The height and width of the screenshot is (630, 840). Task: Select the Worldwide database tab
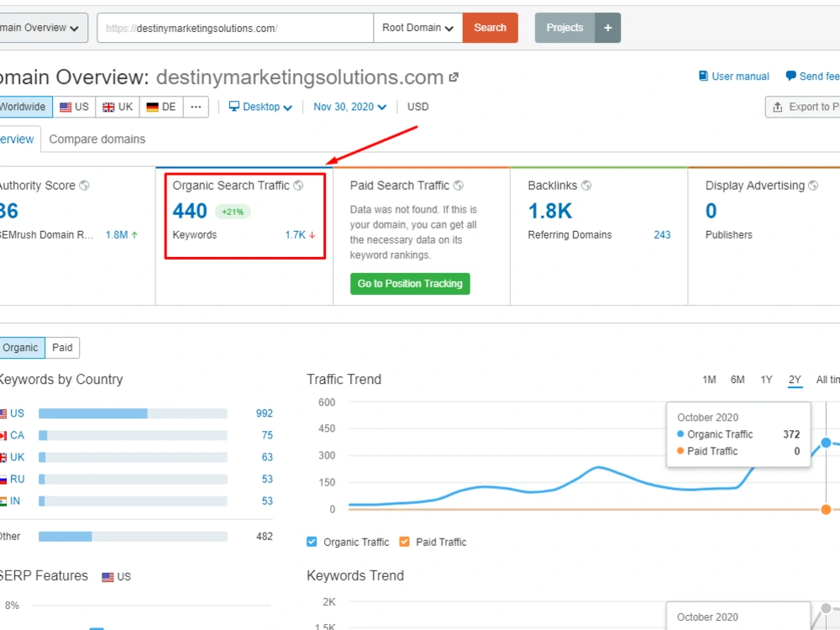click(24, 107)
